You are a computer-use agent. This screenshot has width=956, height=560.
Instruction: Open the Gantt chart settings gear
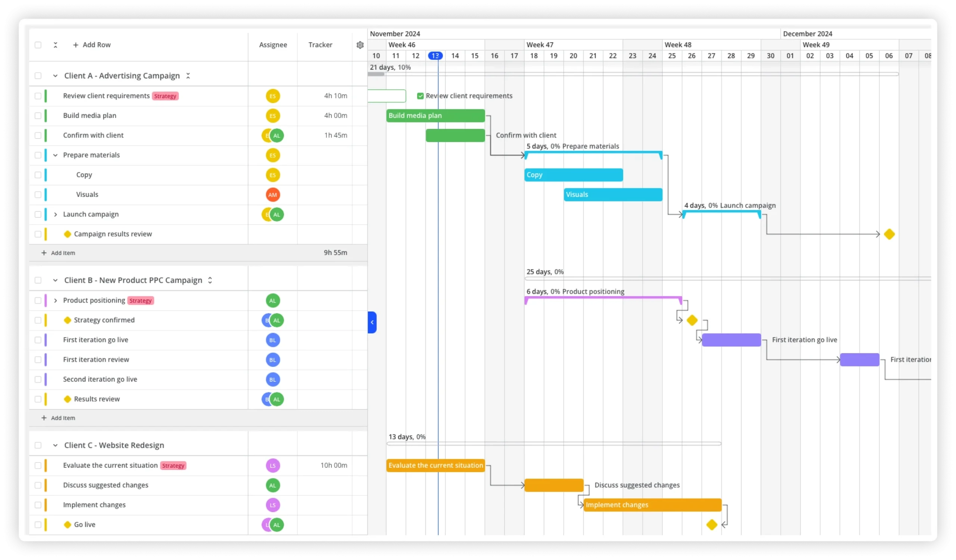[360, 44]
